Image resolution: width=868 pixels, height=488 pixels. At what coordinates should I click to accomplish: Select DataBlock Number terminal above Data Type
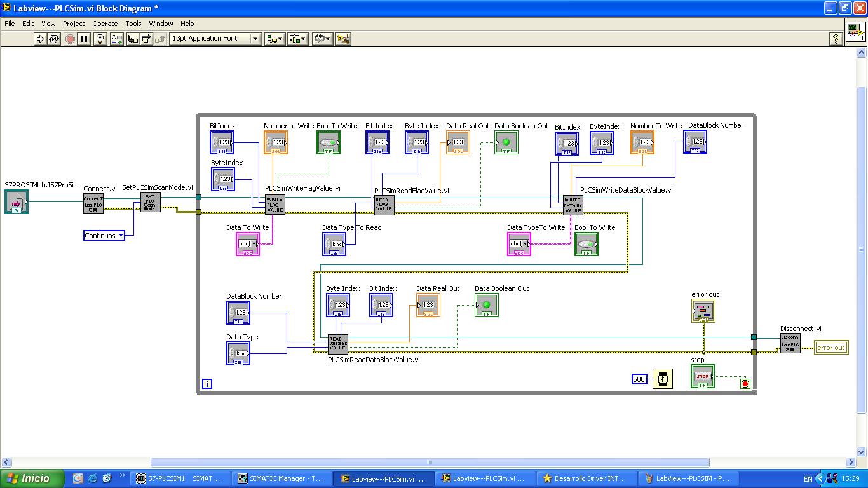(x=238, y=313)
